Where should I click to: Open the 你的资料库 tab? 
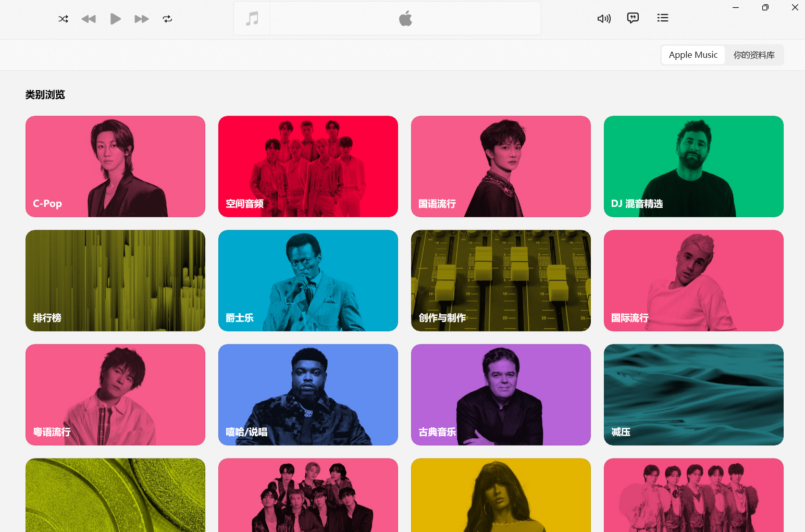pos(753,55)
